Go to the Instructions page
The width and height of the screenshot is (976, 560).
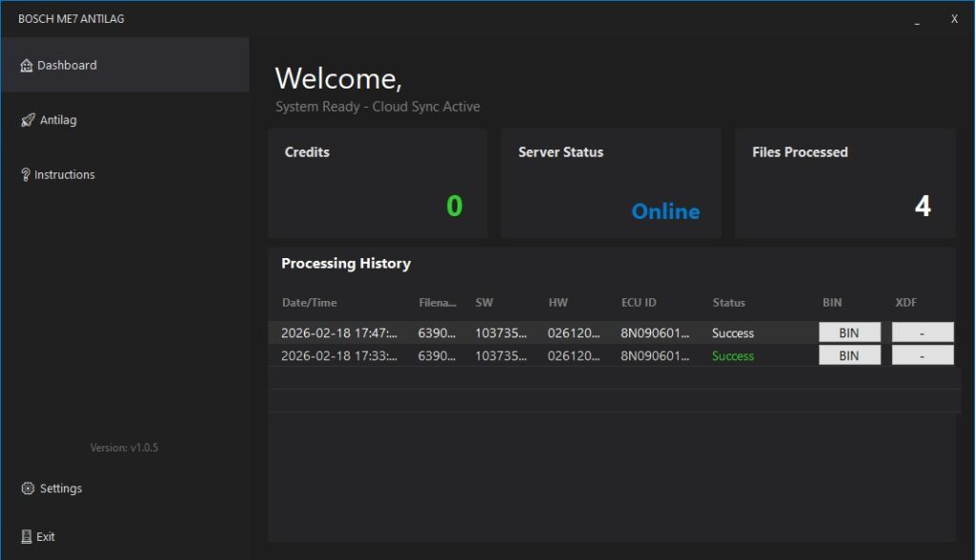pyautogui.click(x=125, y=174)
